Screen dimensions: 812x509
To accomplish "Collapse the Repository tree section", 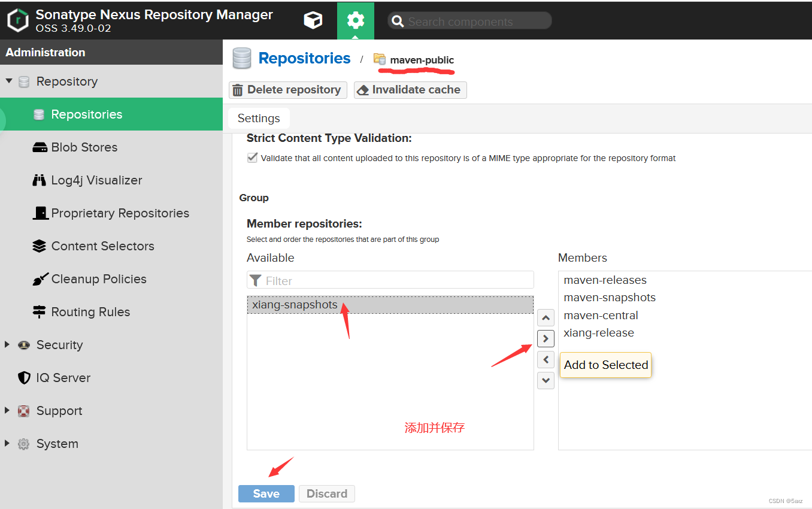I will 9,81.
